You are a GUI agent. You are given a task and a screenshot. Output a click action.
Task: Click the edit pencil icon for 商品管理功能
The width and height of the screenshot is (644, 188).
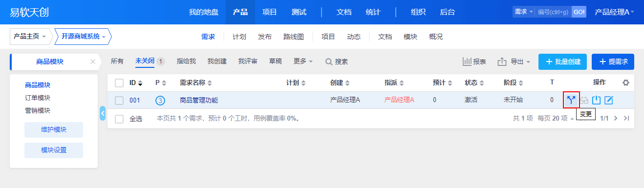tap(608, 100)
